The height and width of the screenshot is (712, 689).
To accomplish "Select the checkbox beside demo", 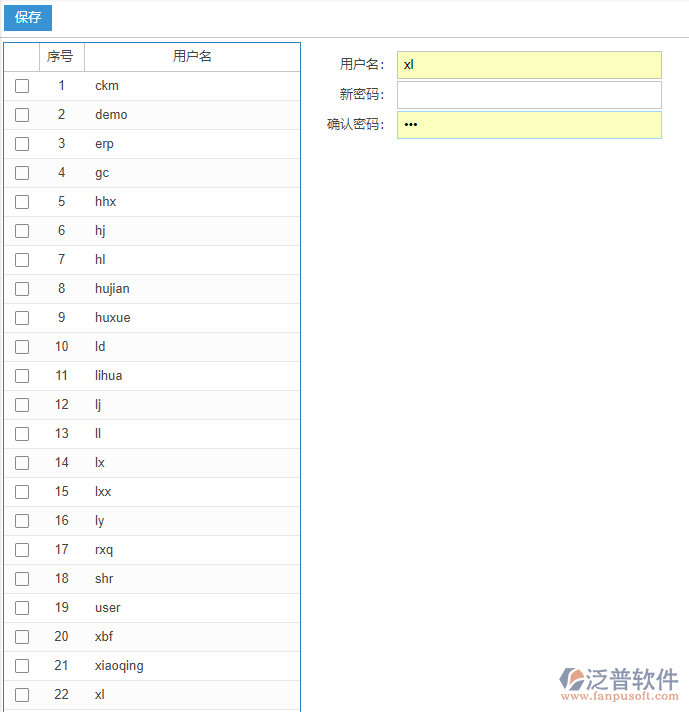I will (x=22, y=115).
